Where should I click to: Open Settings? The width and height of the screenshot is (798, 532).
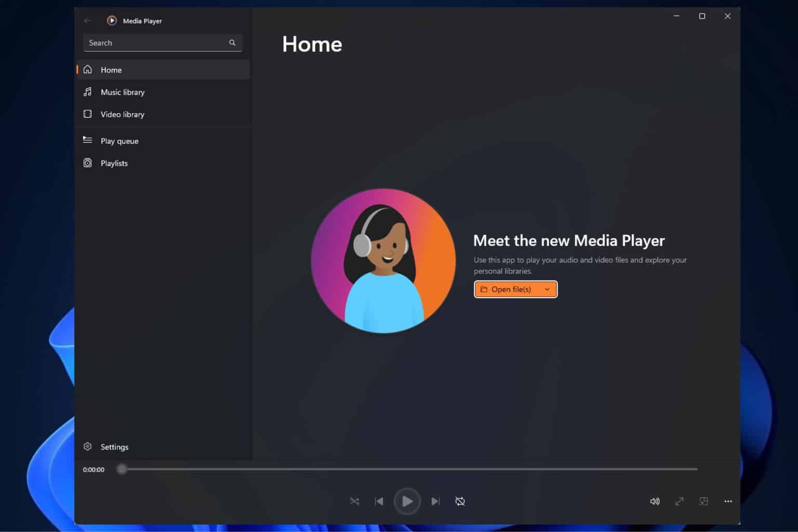[x=163, y=447]
